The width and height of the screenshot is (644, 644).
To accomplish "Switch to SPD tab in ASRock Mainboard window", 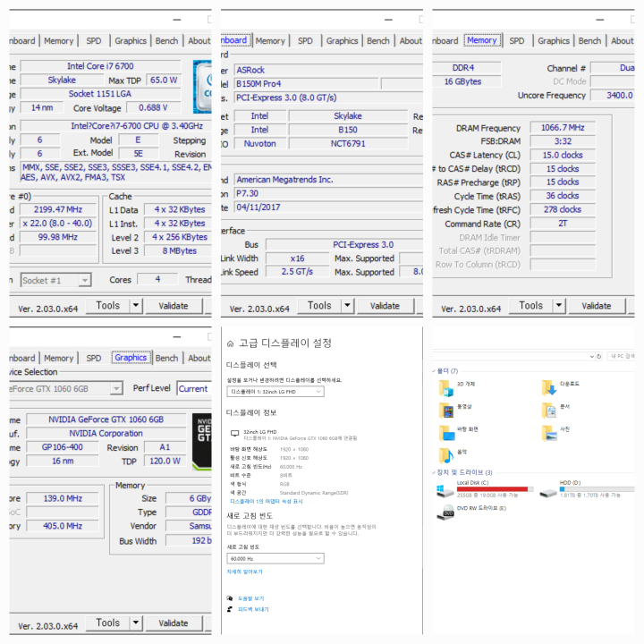I will (x=305, y=40).
